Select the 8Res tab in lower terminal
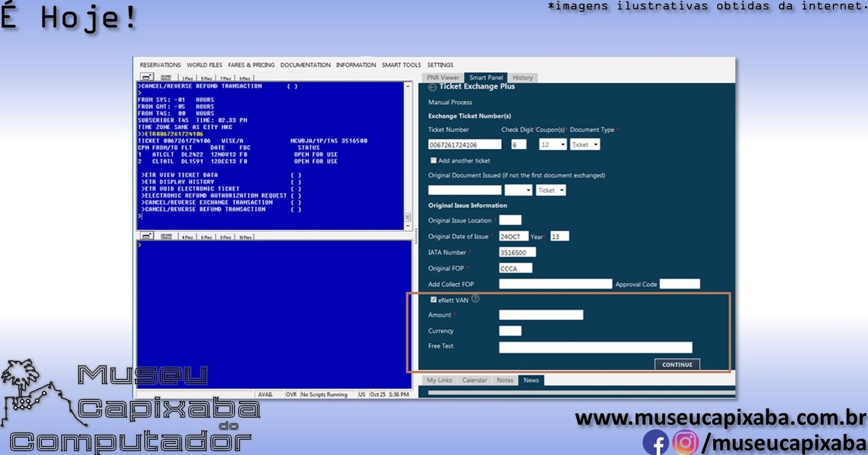The width and height of the screenshot is (868, 455). 226,237
